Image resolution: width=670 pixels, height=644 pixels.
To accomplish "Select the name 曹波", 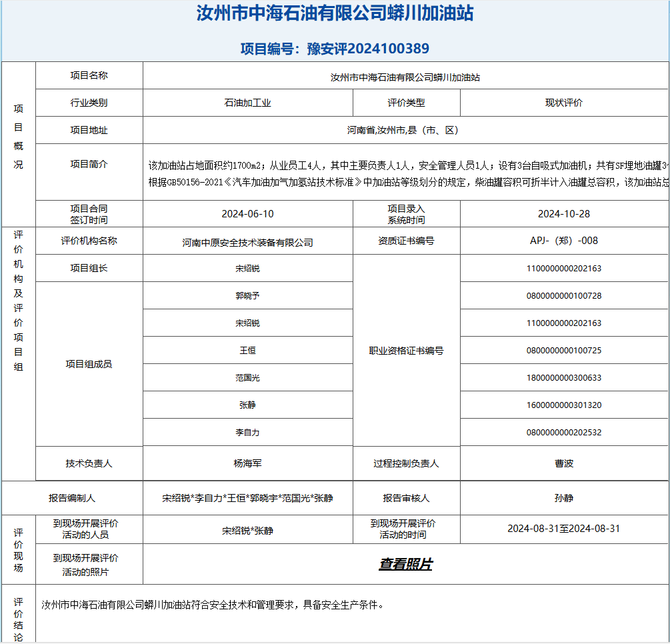I will click(564, 463).
